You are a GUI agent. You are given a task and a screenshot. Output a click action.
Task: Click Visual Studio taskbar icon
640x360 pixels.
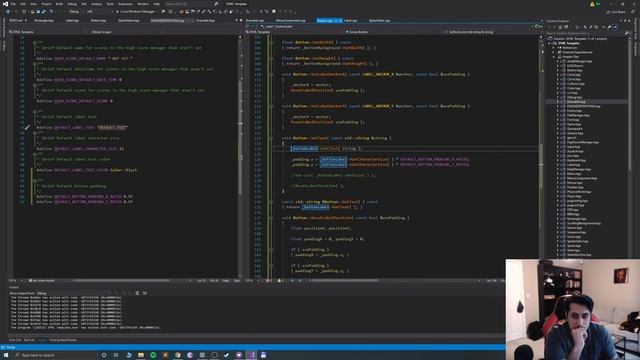pyautogui.click(x=251, y=355)
